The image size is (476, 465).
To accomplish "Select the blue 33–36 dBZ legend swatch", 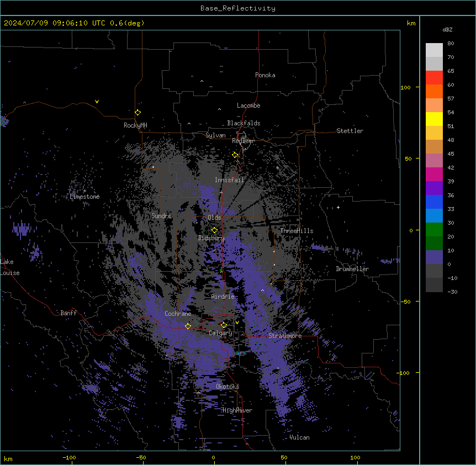I will click(434, 202).
